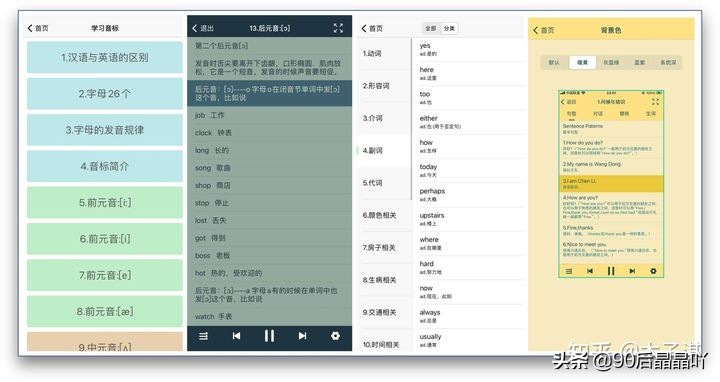Play the line 'watch 手表'

(x=270, y=316)
